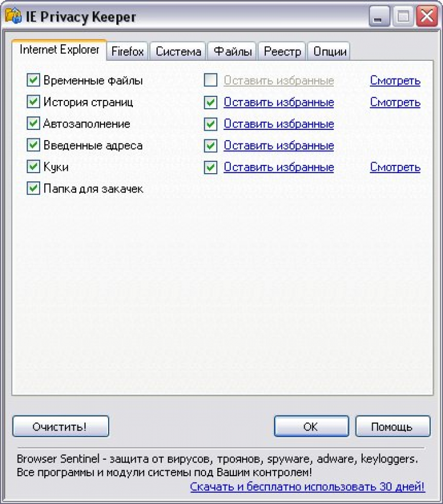This screenshot has width=443, height=504.
Task: Open the Помощь button
Action: coord(393,426)
